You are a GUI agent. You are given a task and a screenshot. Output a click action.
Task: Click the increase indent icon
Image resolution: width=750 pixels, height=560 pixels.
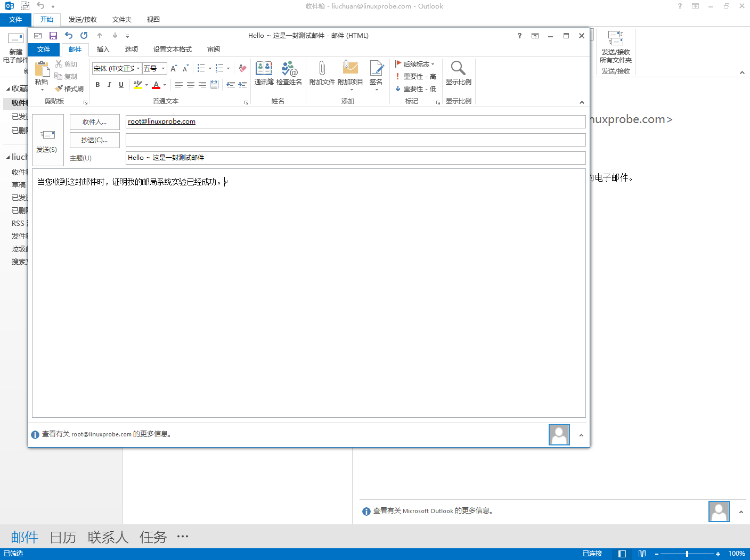(242, 85)
